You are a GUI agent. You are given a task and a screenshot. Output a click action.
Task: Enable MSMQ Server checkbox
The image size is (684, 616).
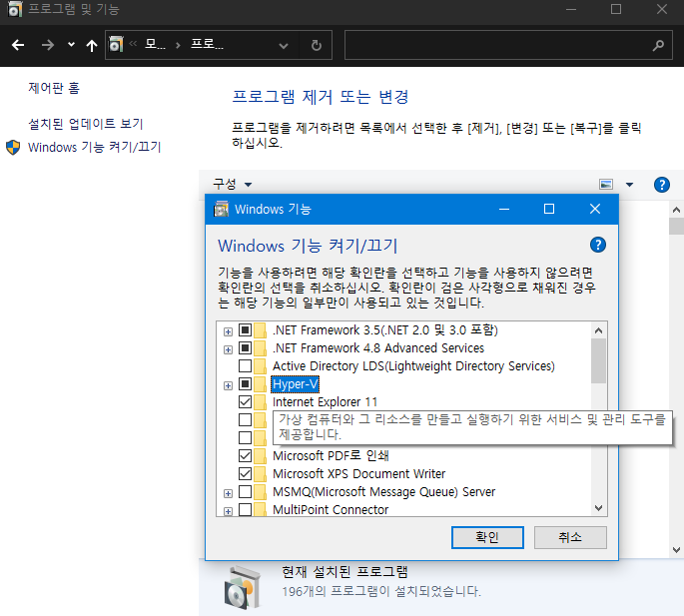pos(246,491)
